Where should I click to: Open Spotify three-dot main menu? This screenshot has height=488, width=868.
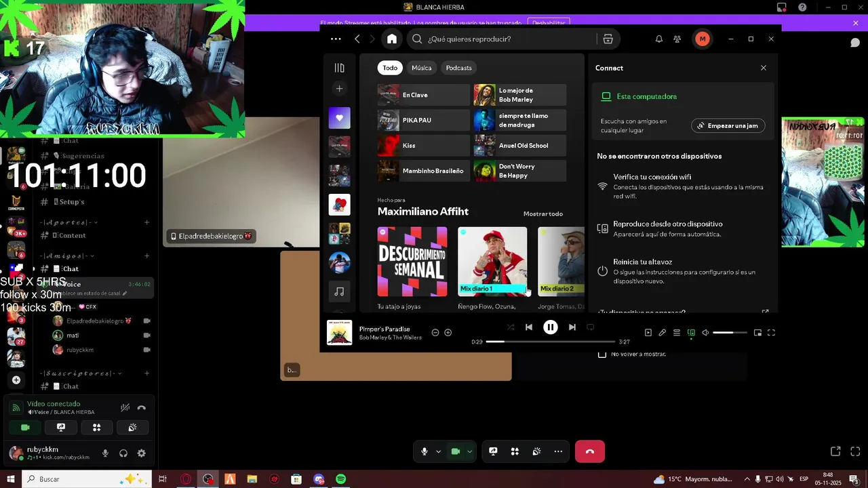336,39
